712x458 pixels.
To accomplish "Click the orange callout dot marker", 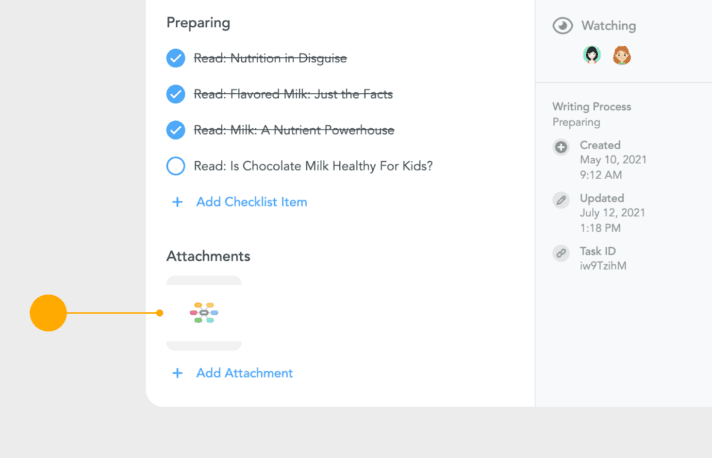I will [x=48, y=313].
